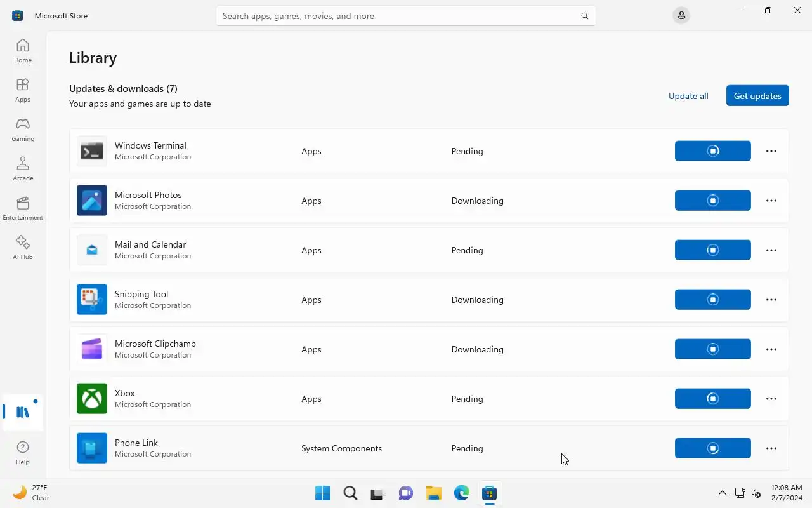Select the Snipping Tool app name
The height and width of the screenshot is (508, 812).
point(141,294)
